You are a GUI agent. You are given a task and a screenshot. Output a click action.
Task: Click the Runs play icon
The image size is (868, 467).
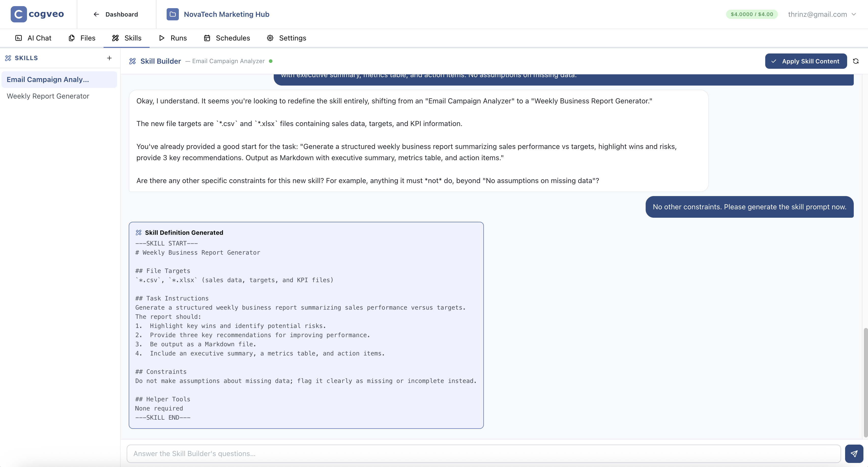click(x=162, y=38)
